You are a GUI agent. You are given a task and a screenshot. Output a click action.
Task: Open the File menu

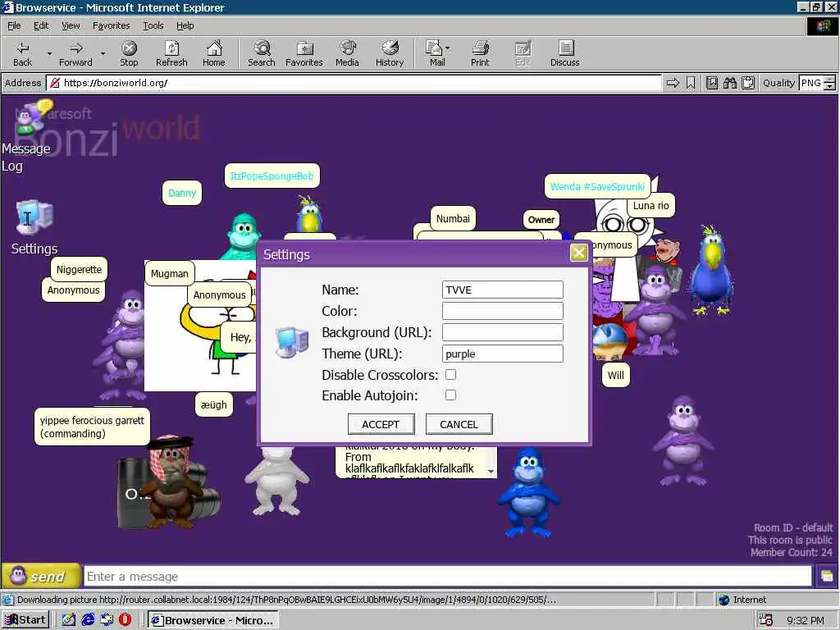tap(14, 25)
